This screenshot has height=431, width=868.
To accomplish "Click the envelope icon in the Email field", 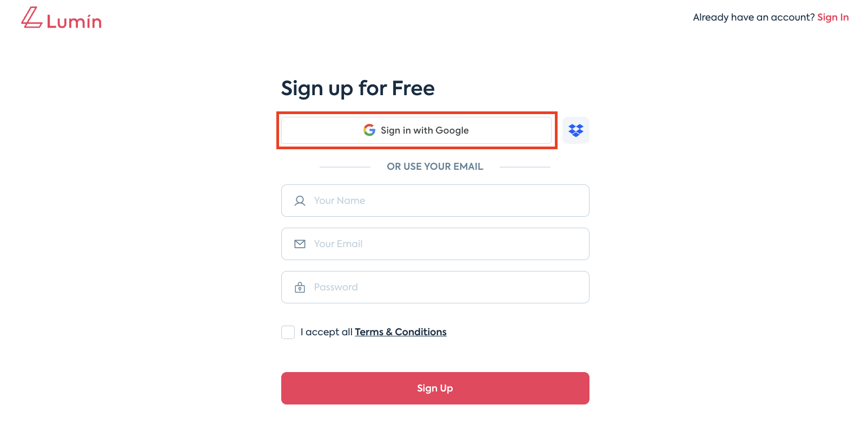I will coord(300,244).
